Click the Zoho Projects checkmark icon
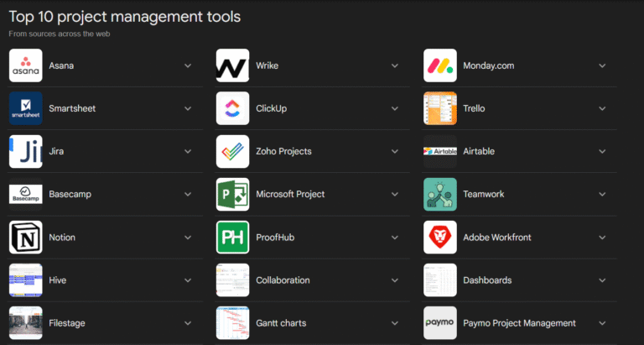The image size is (644, 345). 232,151
